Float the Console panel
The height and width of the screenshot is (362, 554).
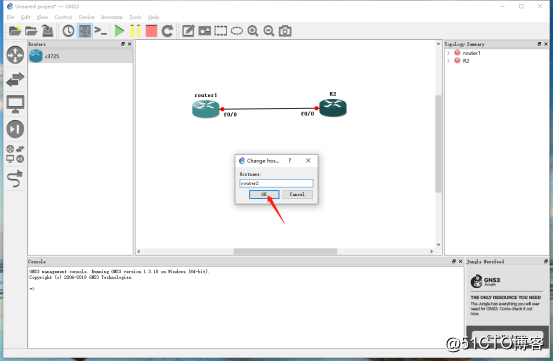click(454, 262)
